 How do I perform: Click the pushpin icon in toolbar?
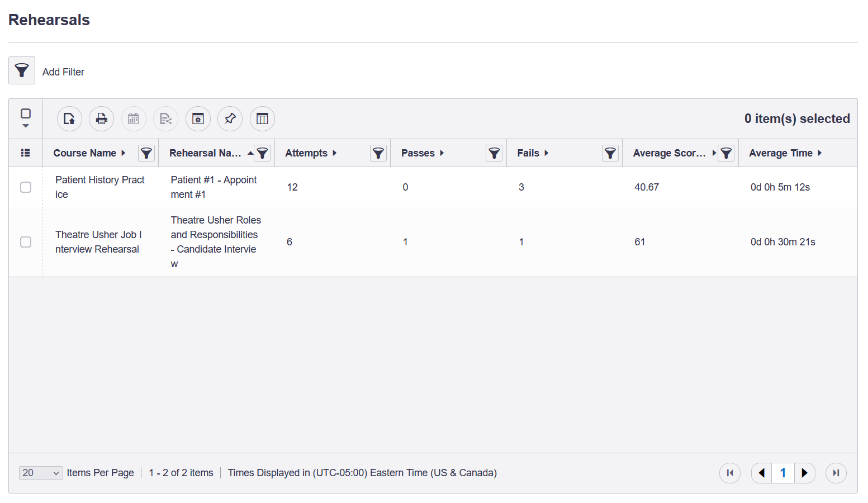click(x=230, y=118)
